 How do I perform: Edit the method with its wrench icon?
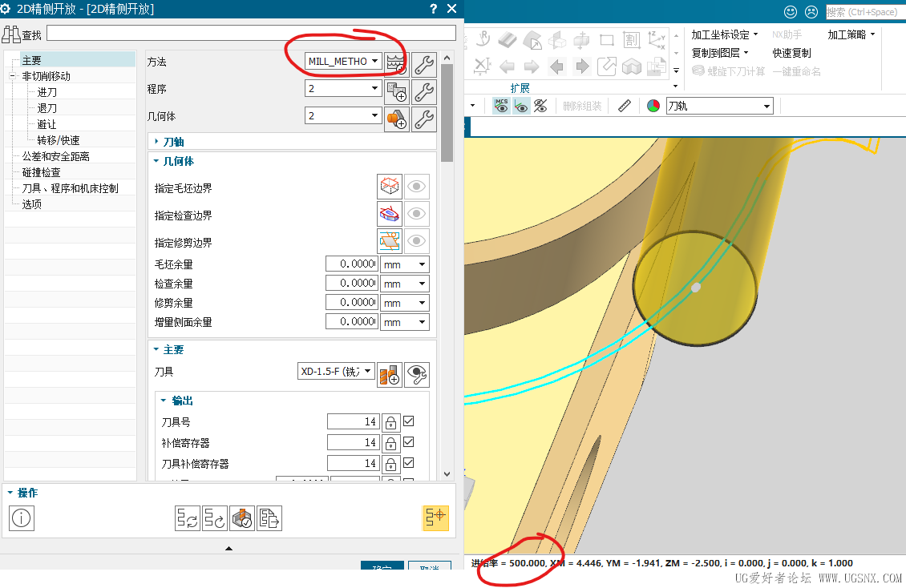click(424, 64)
